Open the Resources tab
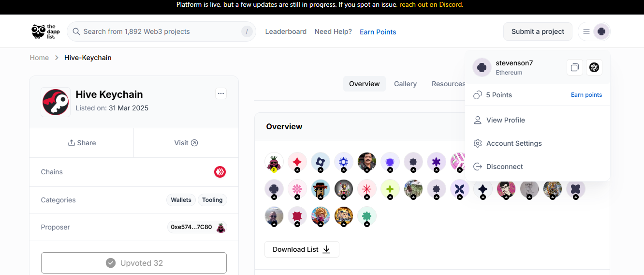The width and height of the screenshot is (644, 275). (x=448, y=84)
